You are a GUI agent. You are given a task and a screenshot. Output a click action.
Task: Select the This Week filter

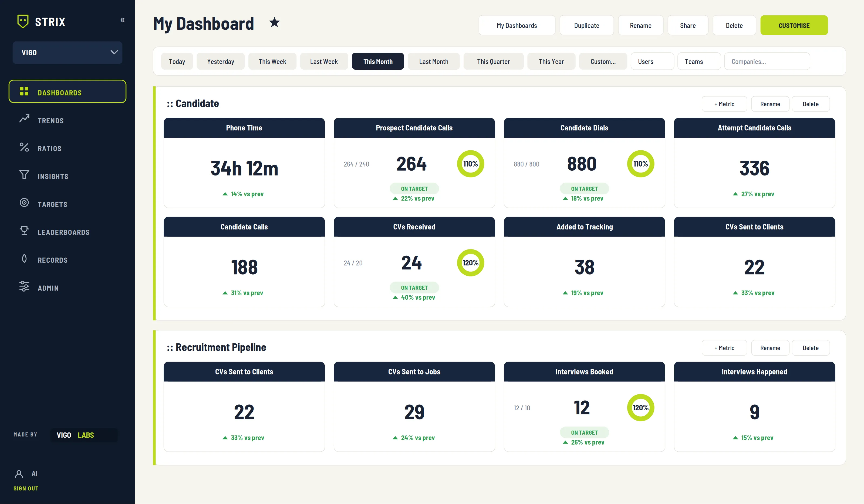tap(272, 61)
